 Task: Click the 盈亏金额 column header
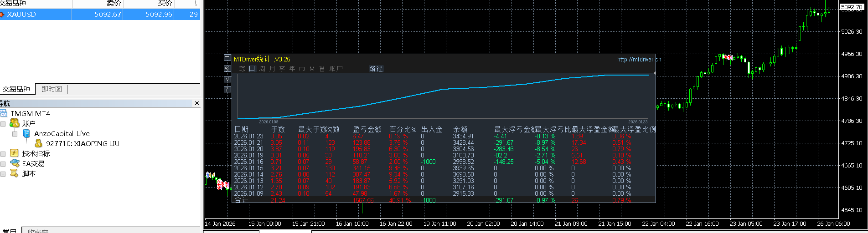tap(367, 129)
